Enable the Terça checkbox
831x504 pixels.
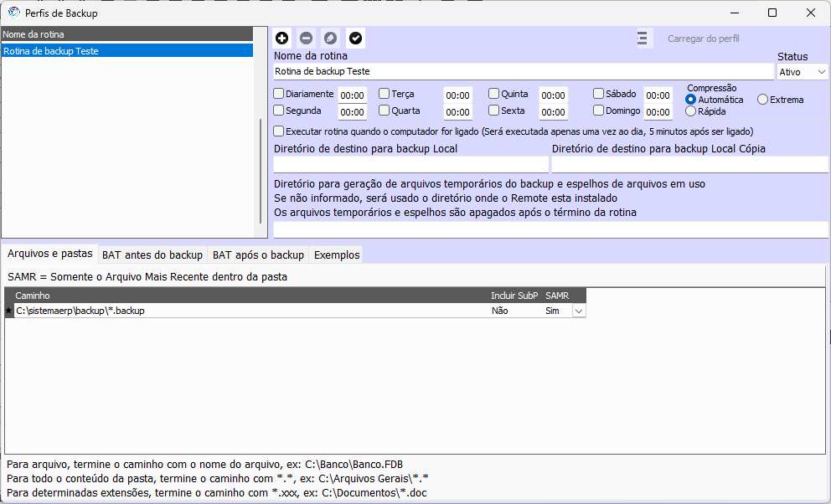click(385, 94)
